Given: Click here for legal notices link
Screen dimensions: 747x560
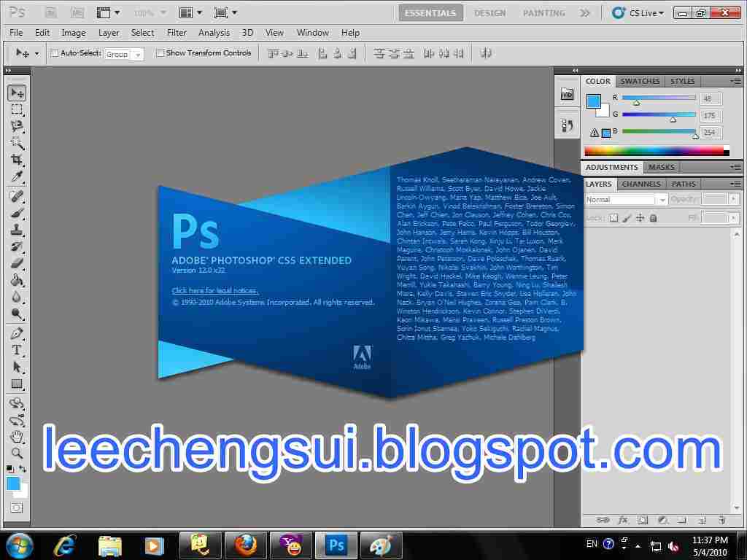Looking at the screenshot, I should point(215,290).
